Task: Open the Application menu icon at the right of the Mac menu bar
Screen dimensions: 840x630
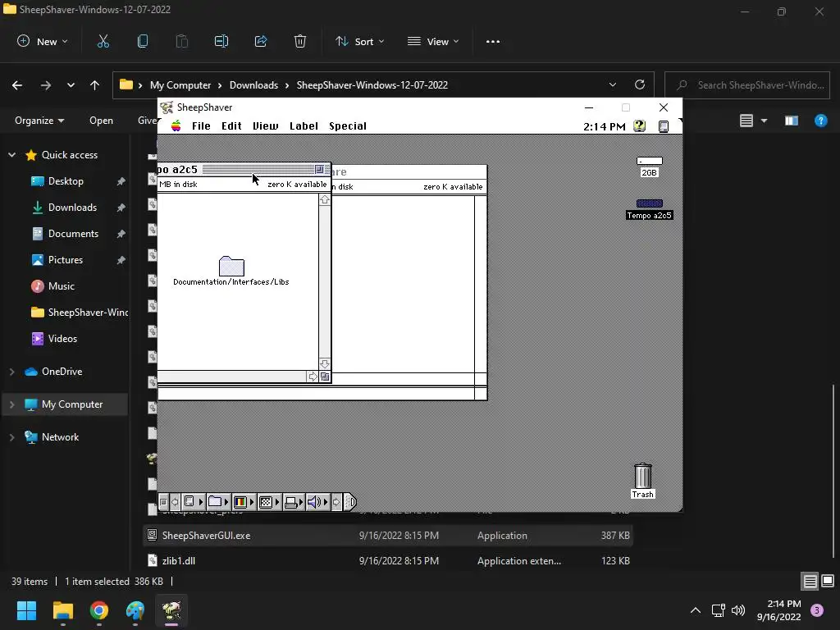Action: (663, 126)
